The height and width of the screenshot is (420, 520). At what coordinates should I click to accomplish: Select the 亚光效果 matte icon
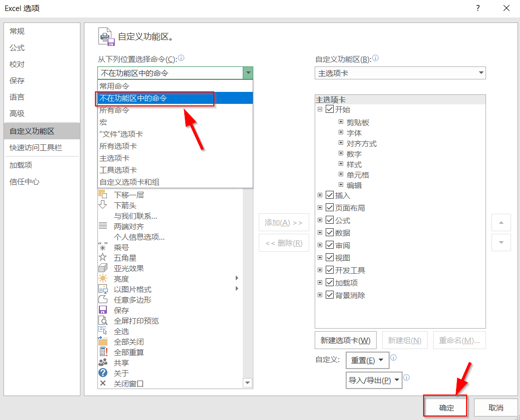[x=103, y=268]
